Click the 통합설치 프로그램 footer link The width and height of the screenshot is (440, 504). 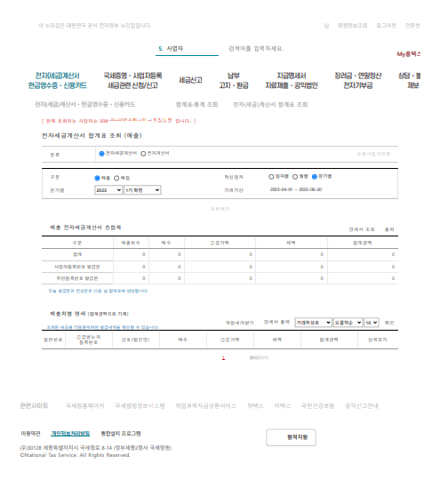[x=121, y=434]
